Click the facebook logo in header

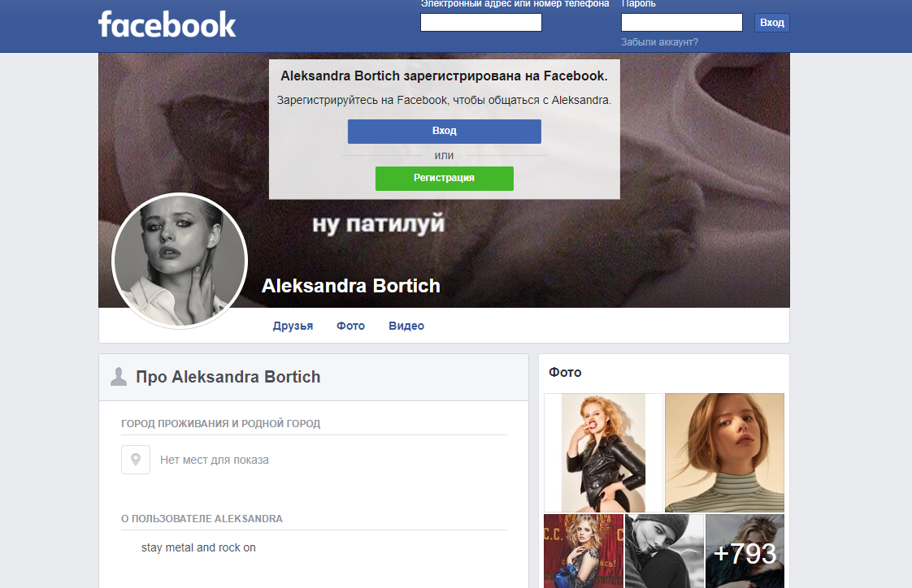167,24
